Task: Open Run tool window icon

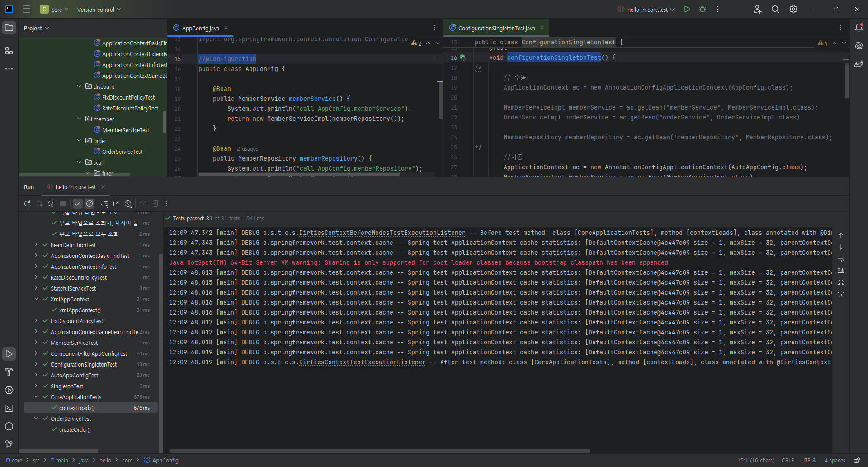Action: tap(9, 354)
